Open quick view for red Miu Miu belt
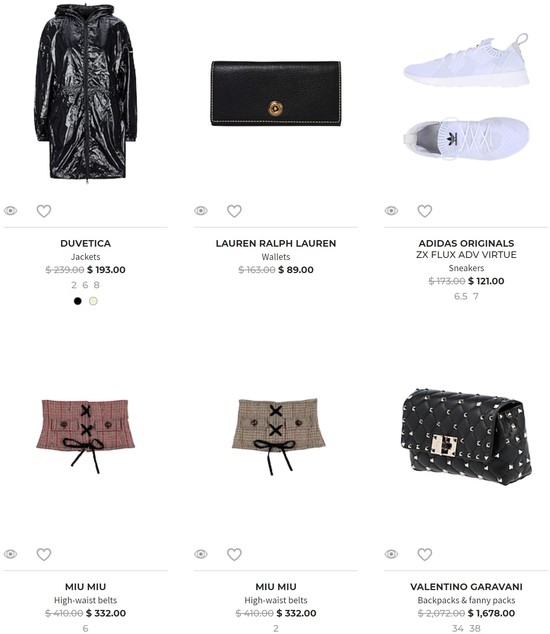The image size is (550, 634). 11,554
